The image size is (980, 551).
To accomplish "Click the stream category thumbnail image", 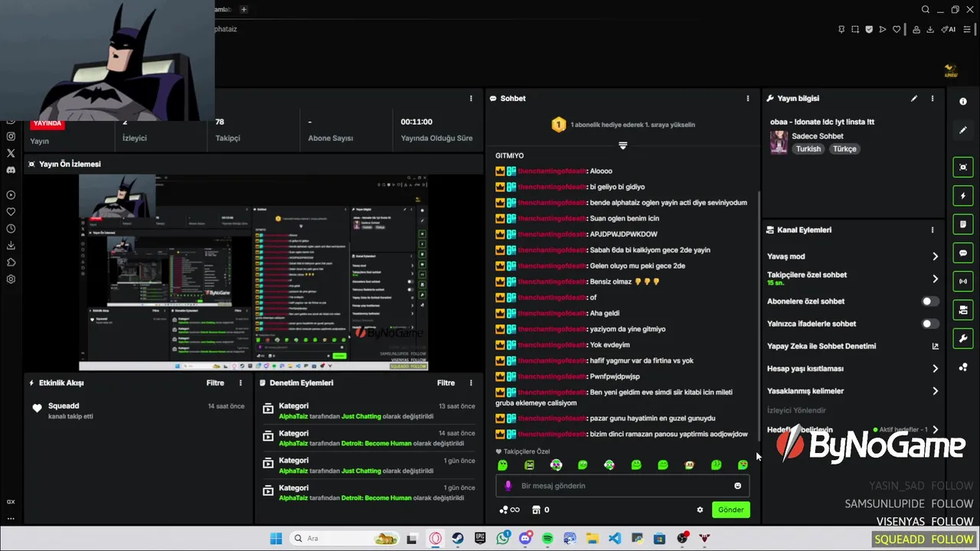I will pyautogui.click(x=779, y=142).
